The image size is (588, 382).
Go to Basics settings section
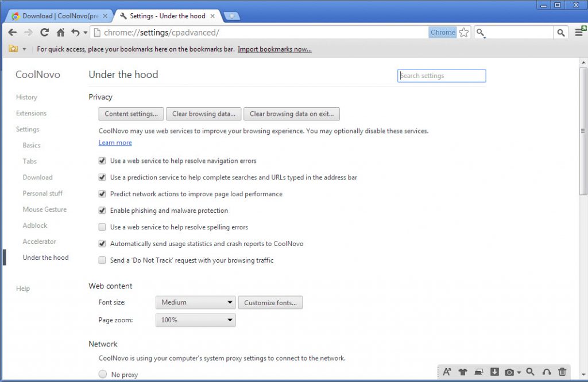pyautogui.click(x=32, y=145)
